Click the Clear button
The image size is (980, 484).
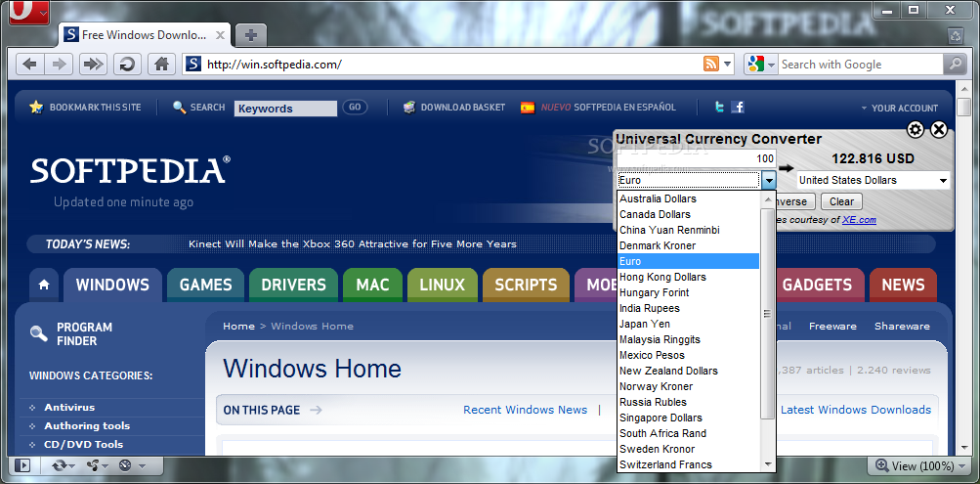point(841,201)
